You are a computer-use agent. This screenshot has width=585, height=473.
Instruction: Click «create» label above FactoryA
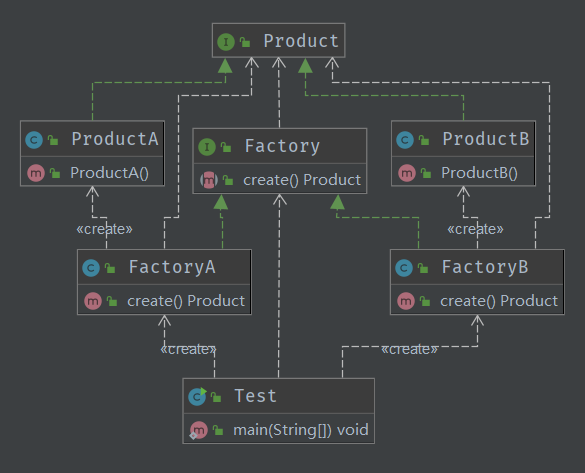coord(104,229)
